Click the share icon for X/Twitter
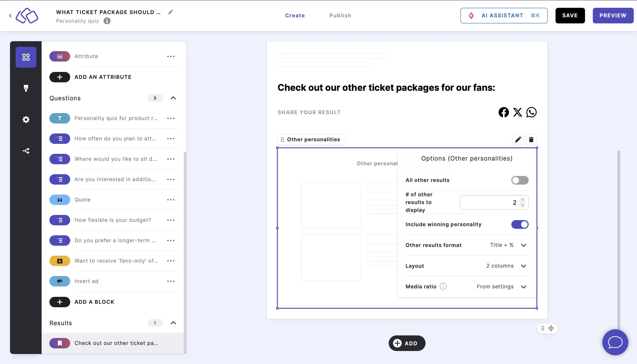The width and height of the screenshot is (637, 364). click(x=518, y=112)
